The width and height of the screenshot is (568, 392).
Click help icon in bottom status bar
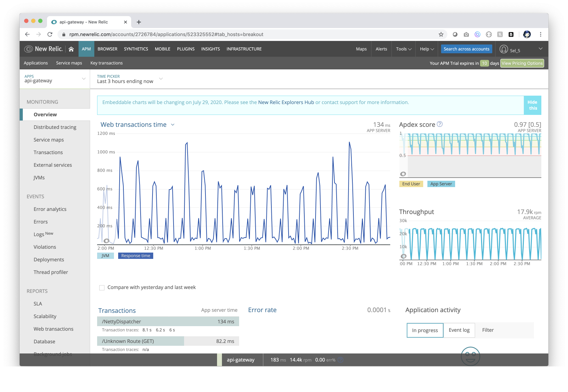pyautogui.click(x=340, y=360)
